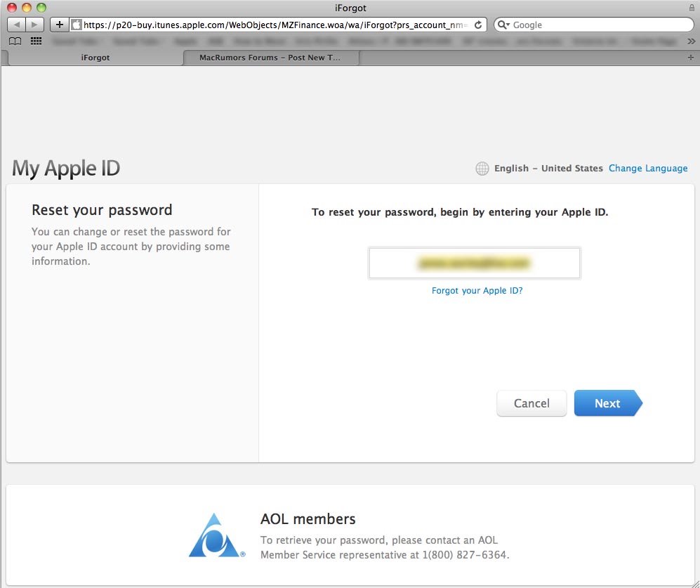
Task: Close the window with the red button
Action: tap(12, 8)
